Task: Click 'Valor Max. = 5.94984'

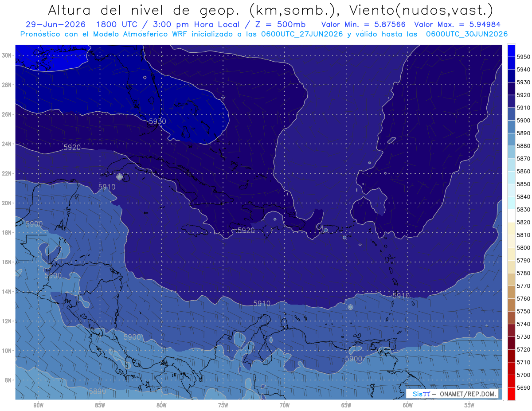Action: (458, 24)
